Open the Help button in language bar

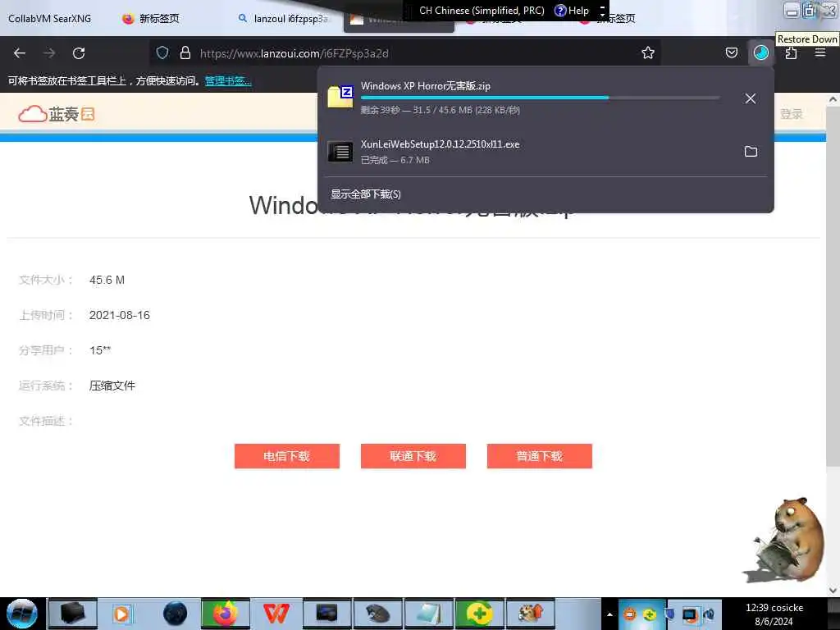click(572, 10)
